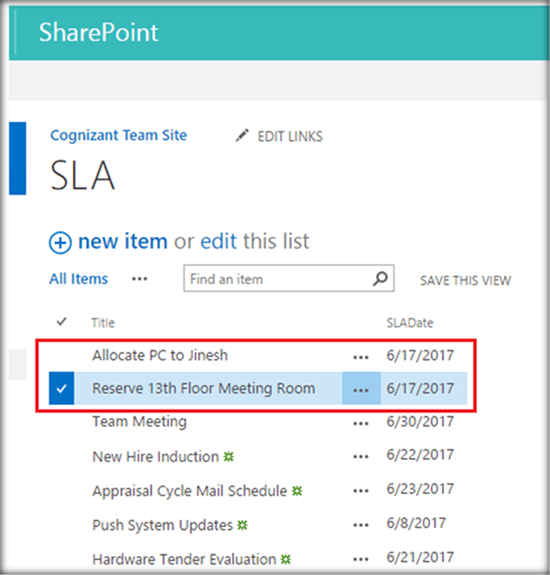Open ellipsis menu for Appraisal Cycle Mail Schedule
Viewport: 550px width, 575px height.
[361, 491]
